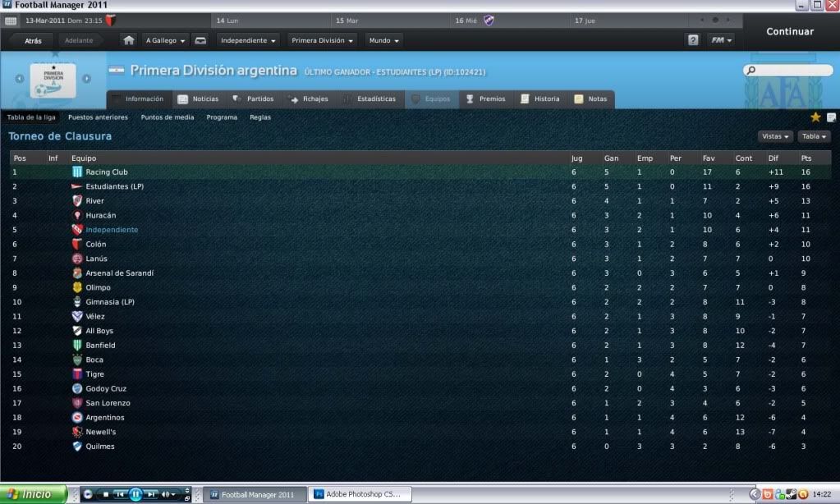Viewport: 840px width, 504px height.
Task: Open the notes icon beside the star
Action: [x=832, y=117]
